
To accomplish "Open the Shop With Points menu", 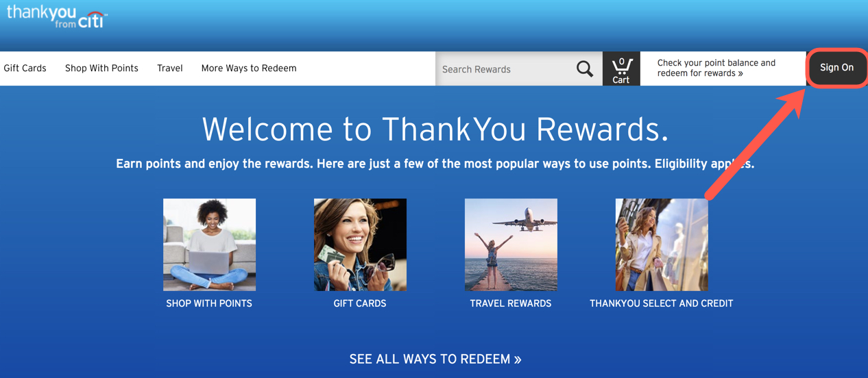I will [101, 68].
